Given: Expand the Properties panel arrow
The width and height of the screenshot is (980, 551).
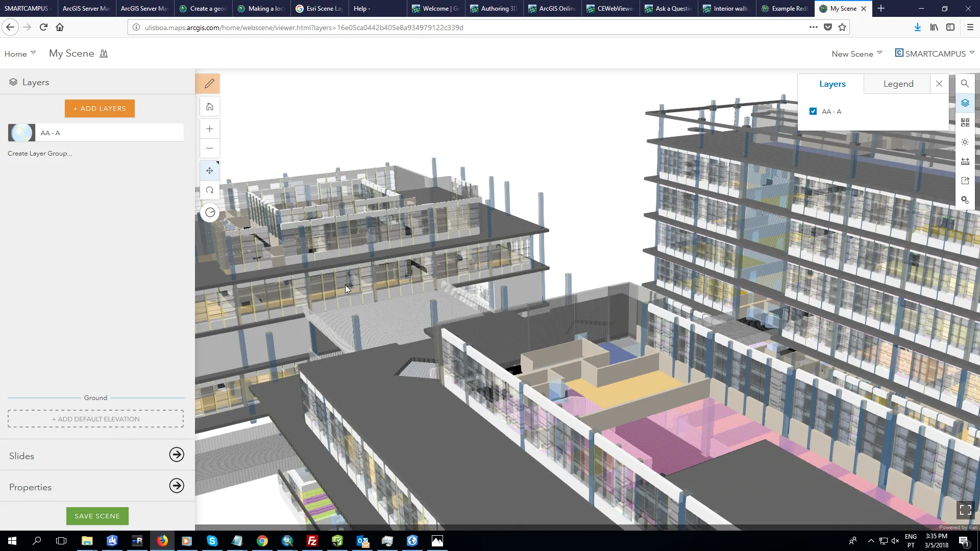Looking at the screenshot, I should tap(177, 486).
